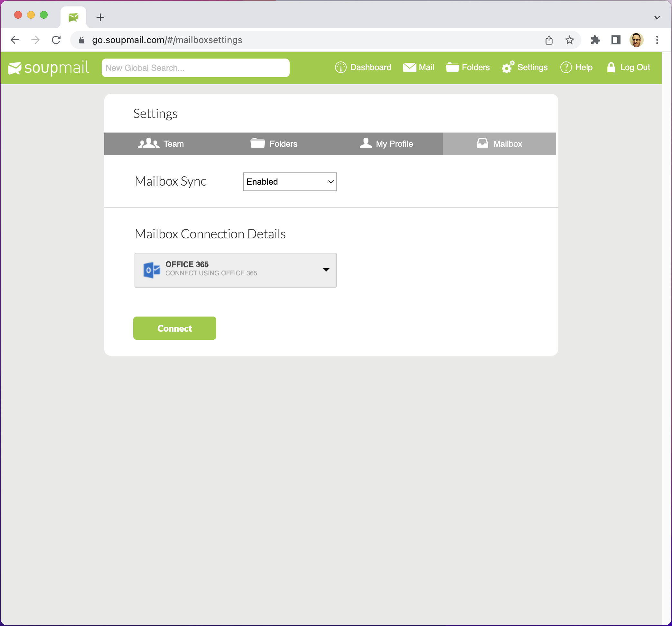Click the Log Out lock icon
This screenshot has width=672, height=626.
611,68
